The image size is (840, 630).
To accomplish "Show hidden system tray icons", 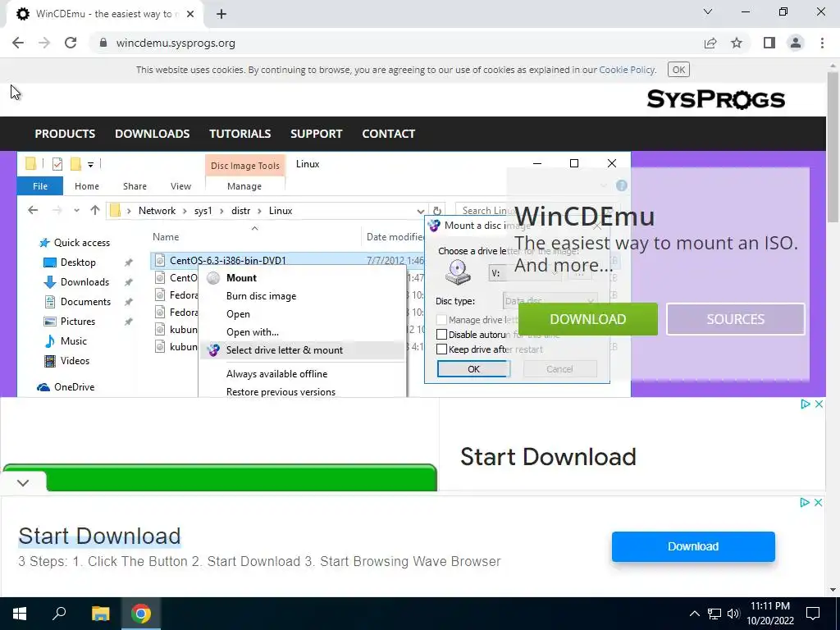I will pyautogui.click(x=694, y=614).
